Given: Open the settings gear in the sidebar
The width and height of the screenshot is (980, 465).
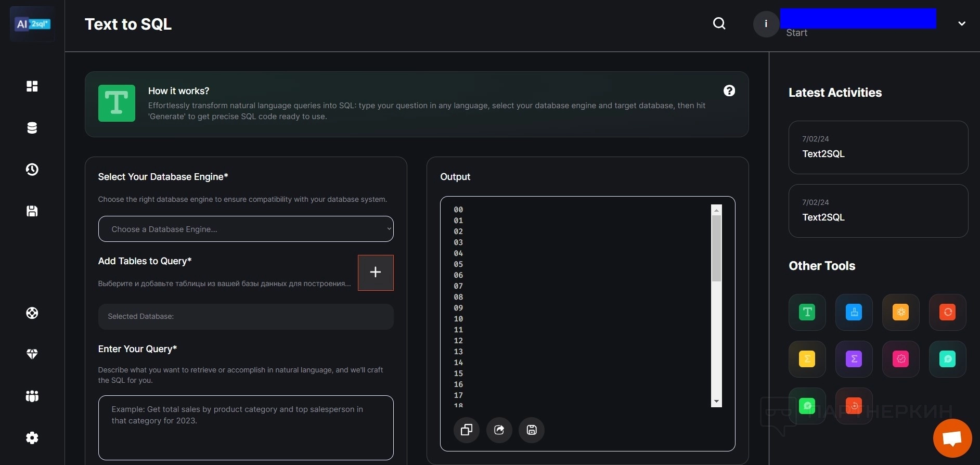Looking at the screenshot, I should tap(32, 438).
